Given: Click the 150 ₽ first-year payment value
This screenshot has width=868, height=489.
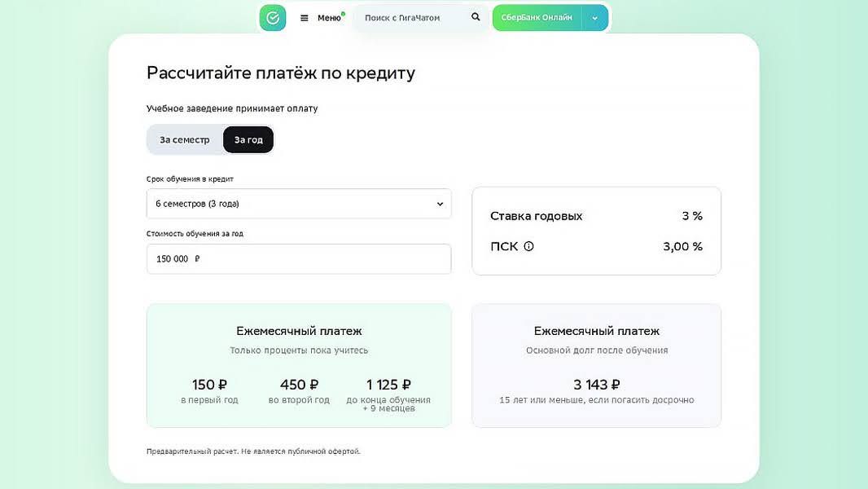Looking at the screenshot, I should coord(209,385).
